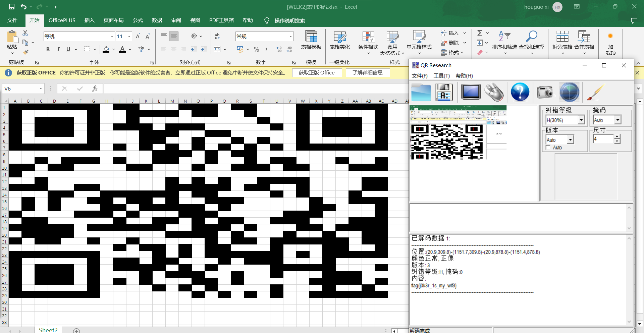Screen dimensions: 644x333
Task: Choose font color red A swatch
Action: click(x=122, y=49)
